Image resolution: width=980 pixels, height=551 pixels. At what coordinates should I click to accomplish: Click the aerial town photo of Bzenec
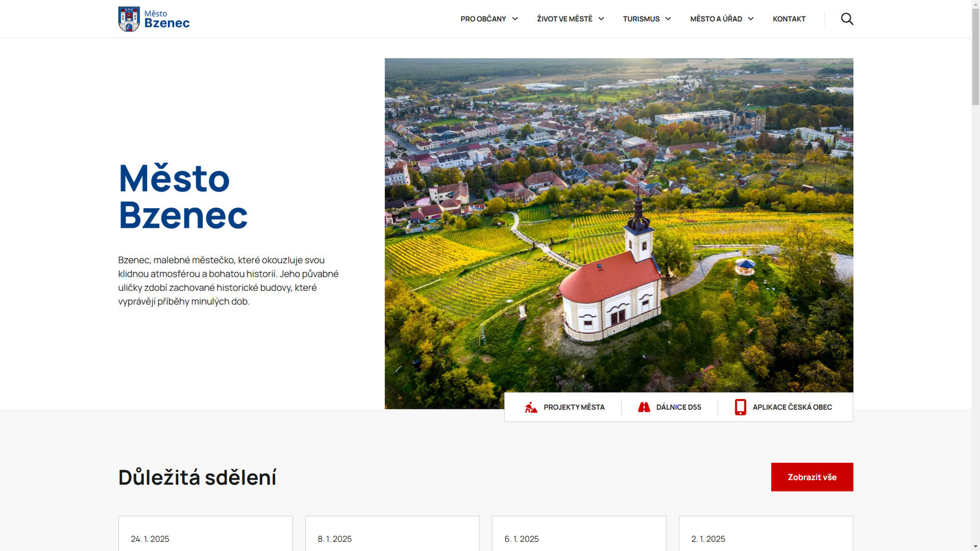point(619,233)
